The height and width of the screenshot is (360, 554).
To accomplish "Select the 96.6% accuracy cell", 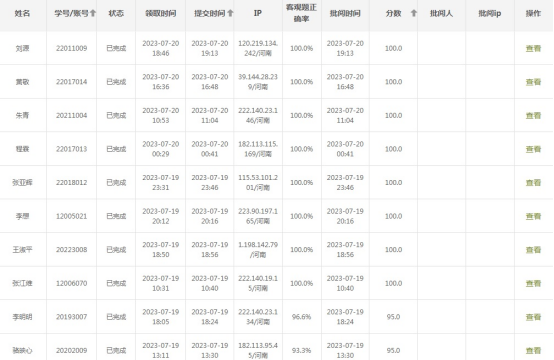I will click(x=301, y=317).
